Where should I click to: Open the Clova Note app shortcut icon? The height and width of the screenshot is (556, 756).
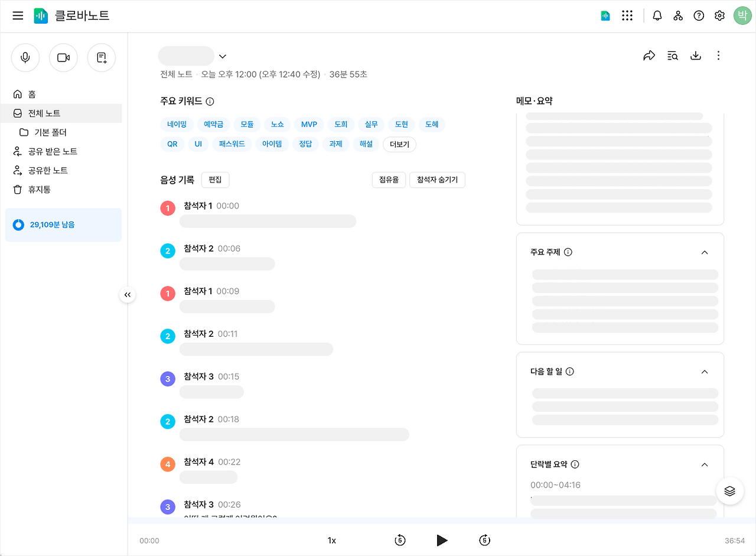click(605, 16)
